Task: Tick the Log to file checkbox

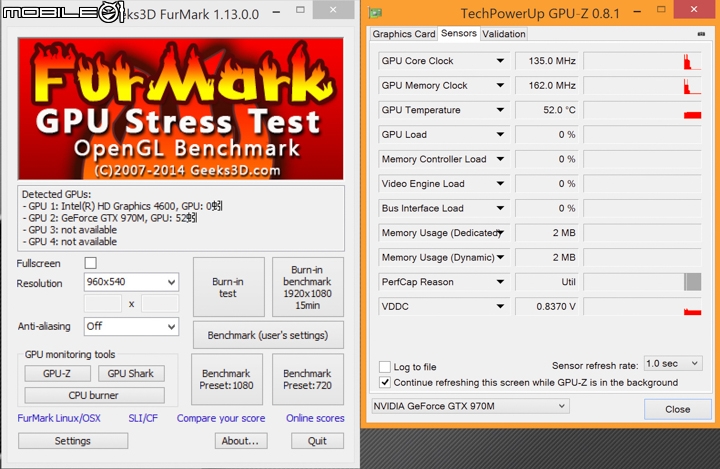Action: pos(385,367)
